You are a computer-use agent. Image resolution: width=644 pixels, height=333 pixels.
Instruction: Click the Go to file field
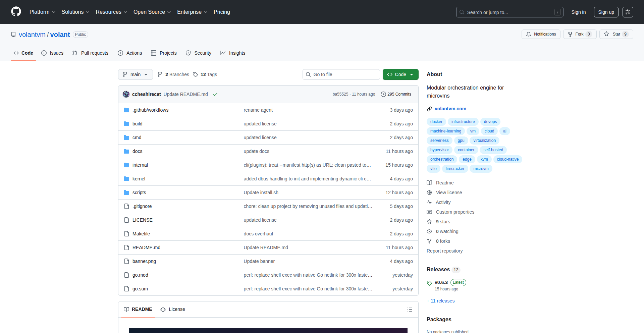tap(341, 74)
